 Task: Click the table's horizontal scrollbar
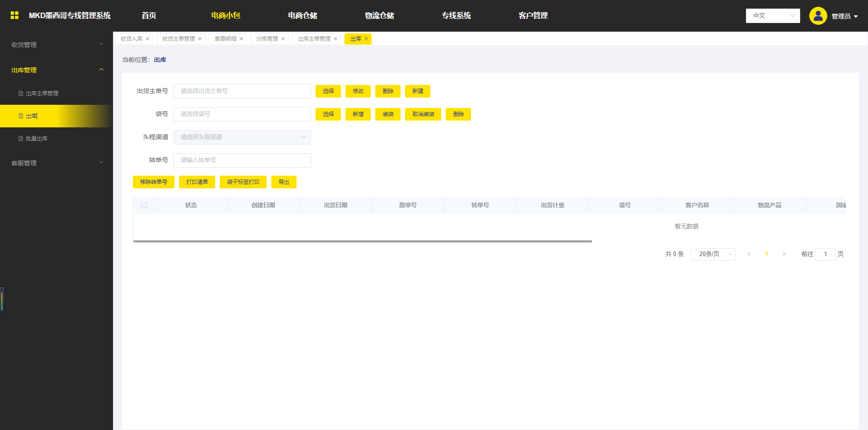point(363,241)
